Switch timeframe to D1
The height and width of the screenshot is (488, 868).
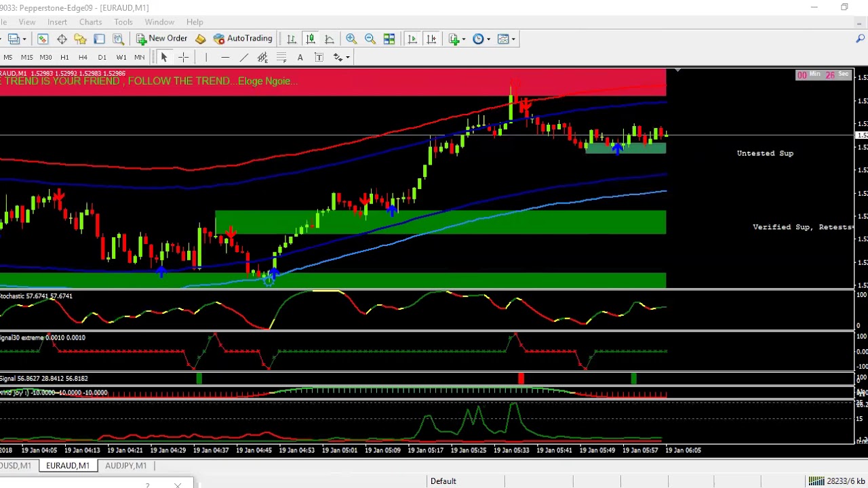click(102, 58)
